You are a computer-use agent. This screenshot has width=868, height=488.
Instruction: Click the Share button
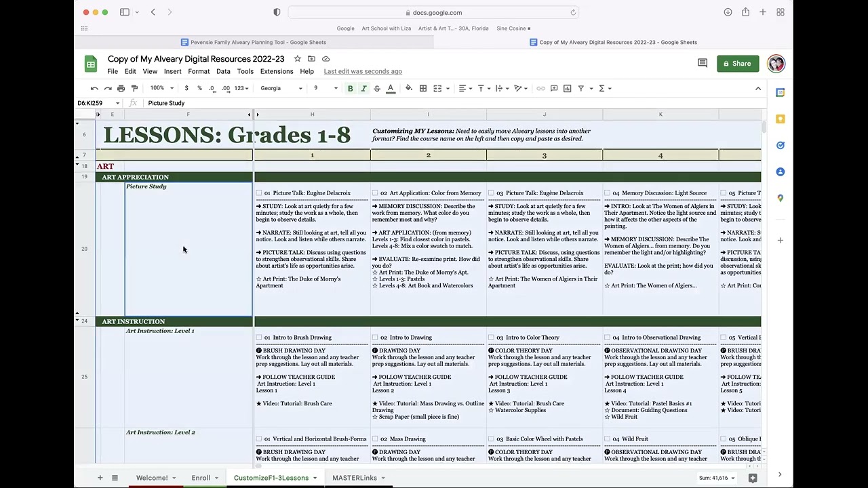[x=738, y=64]
